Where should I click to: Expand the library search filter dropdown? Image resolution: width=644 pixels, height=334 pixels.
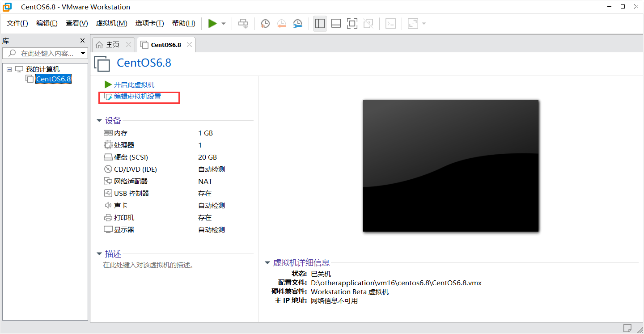83,53
